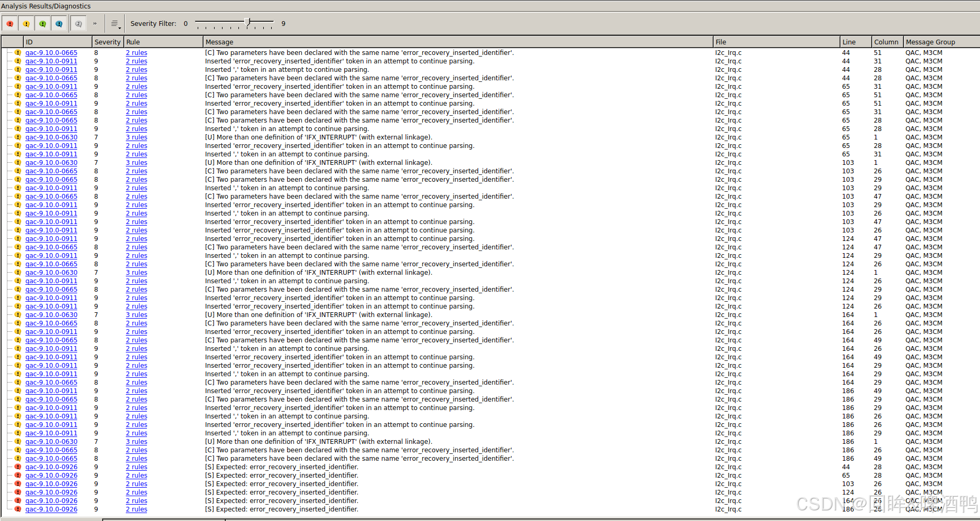Click warning icon of qac-9.10.0-0630 line 103 row
Viewport: 980px width, 521px height.
tap(18, 163)
